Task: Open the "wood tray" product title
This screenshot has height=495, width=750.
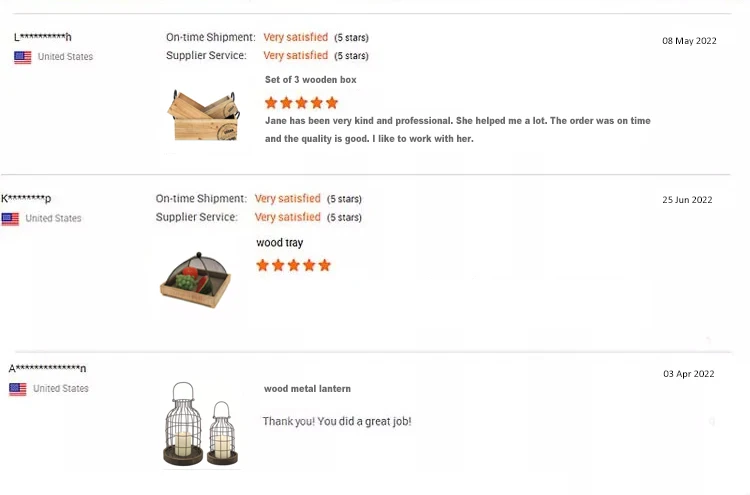Action: [279, 243]
